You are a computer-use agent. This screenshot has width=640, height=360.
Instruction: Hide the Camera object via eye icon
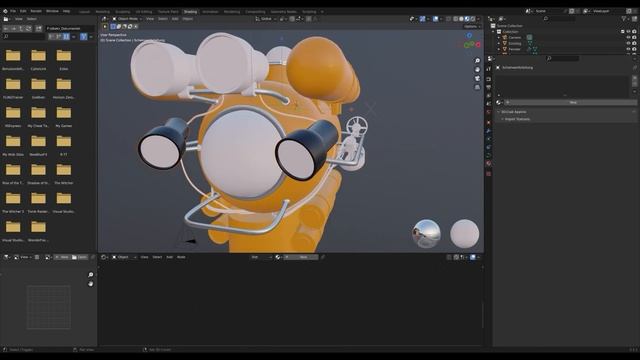click(629, 37)
